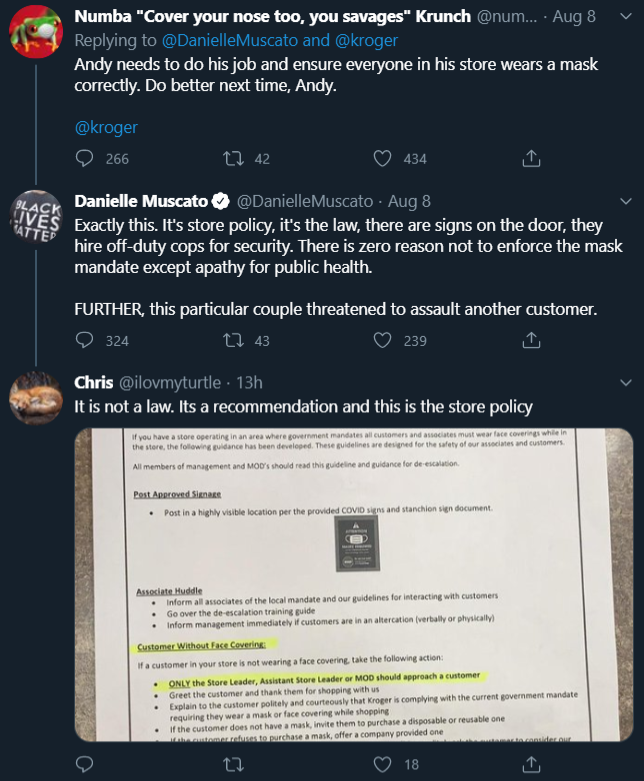Share Chris's tweet

(531, 764)
